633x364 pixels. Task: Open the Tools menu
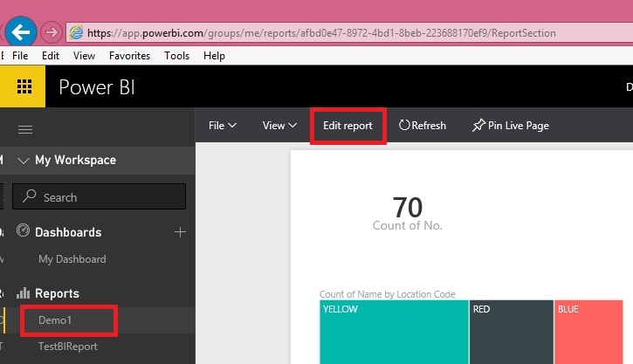pyautogui.click(x=177, y=56)
